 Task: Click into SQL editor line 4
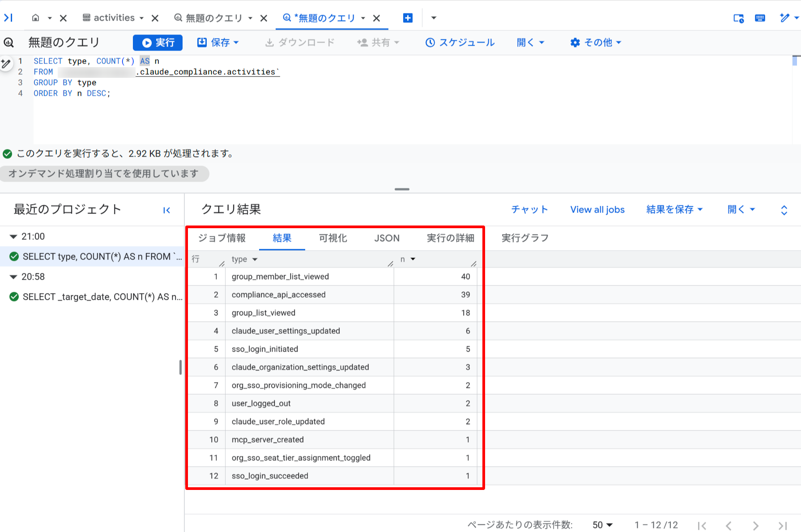72,93
